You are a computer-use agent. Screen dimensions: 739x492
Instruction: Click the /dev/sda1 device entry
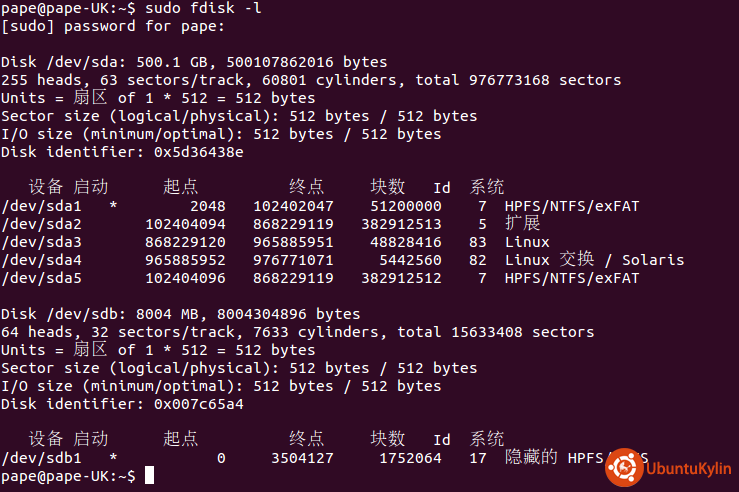click(x=41, y=206)
